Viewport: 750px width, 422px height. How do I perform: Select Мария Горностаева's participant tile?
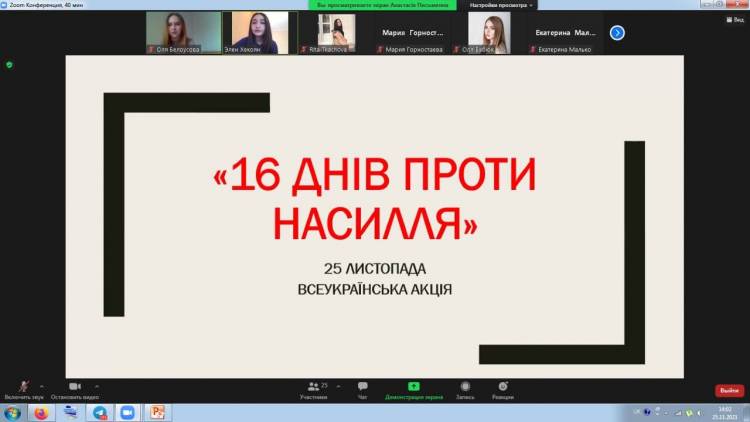[413, 33]
